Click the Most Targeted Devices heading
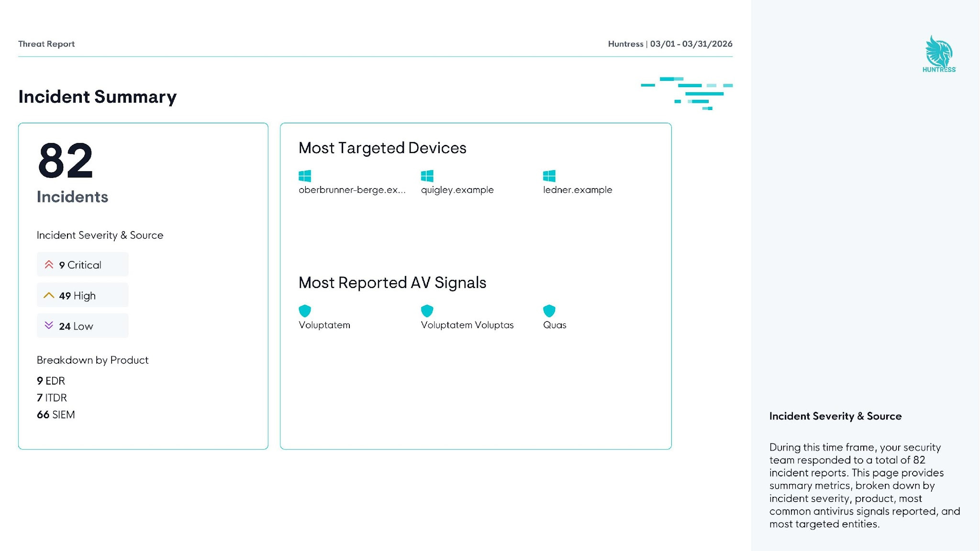Viewport: 980px width, 551px height. tap(382, 148)
